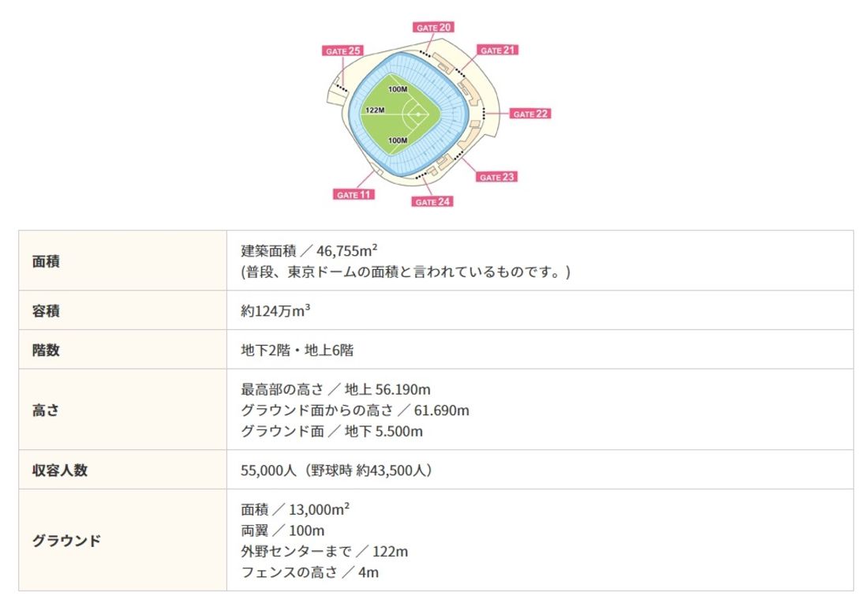Click the 面積 row header
868x600 pixels.
122,261
